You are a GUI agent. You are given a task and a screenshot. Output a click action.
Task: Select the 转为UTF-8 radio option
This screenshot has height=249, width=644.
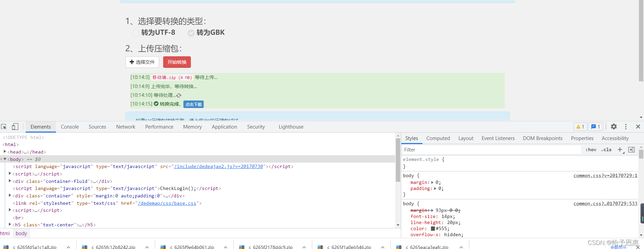coord(136,33)
